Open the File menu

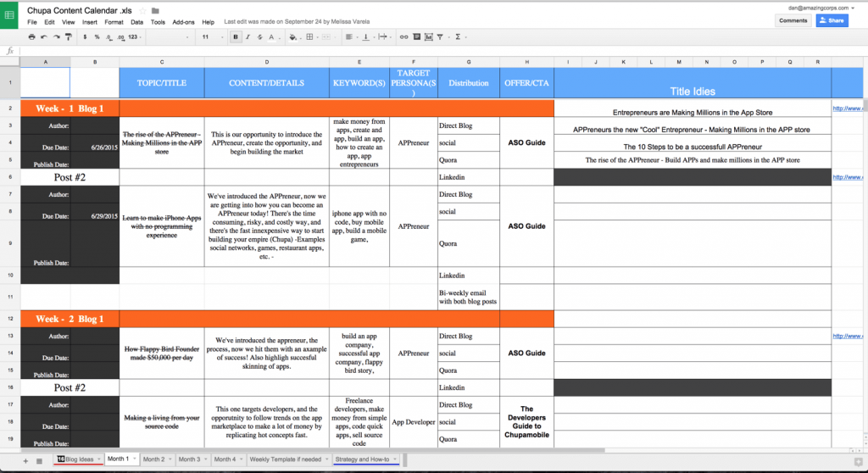32,22
